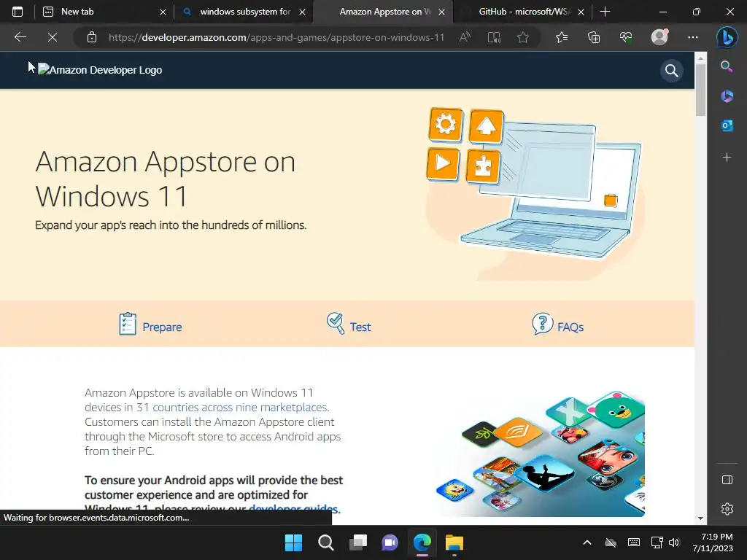The width and height of the screenshot is (747, 560).
Task: Go back with the browser back arrow
Action: click(20, 37)
